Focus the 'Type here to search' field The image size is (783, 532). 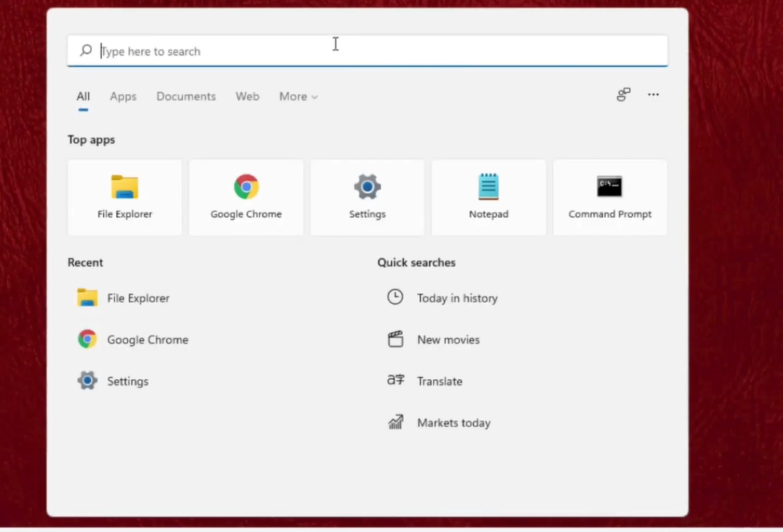point(368,51)
